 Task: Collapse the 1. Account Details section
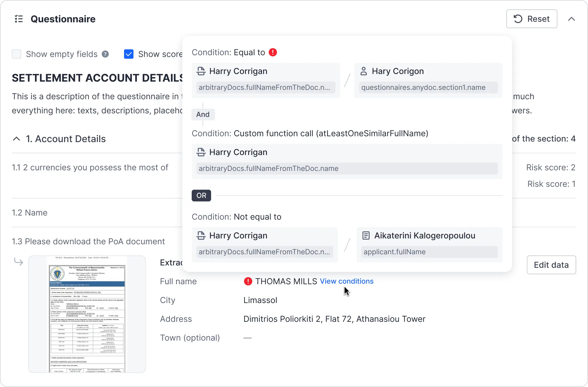(x=17, y=139)
